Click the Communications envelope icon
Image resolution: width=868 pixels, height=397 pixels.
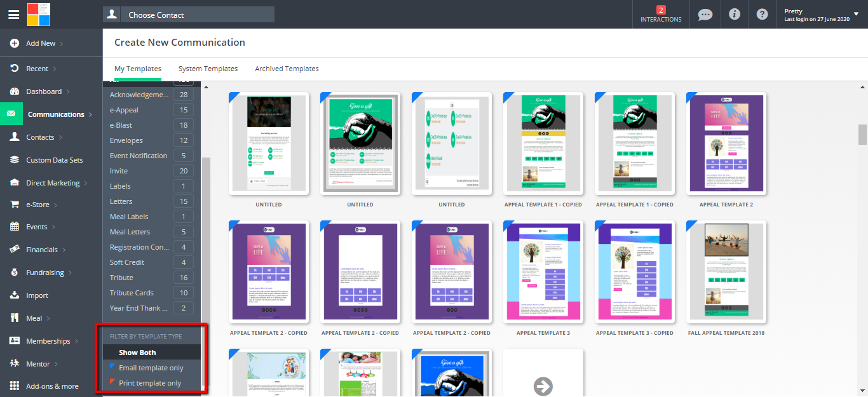pyautogui.click(x=11, y=114)
